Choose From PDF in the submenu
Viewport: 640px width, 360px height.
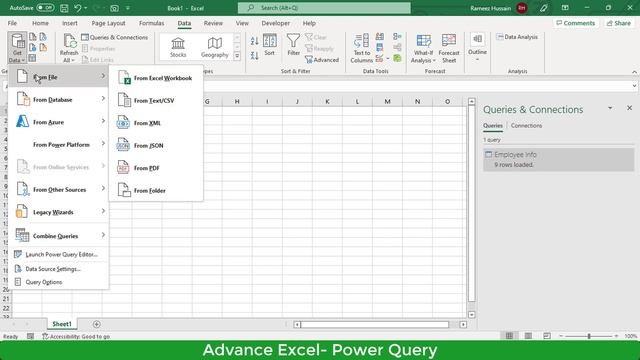coord(156,168)
